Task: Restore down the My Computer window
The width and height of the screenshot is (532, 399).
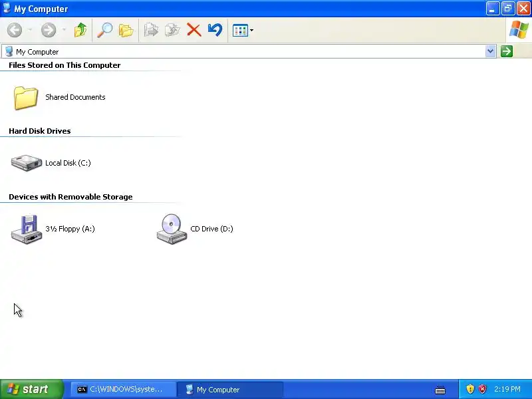Action: (508, 9)
